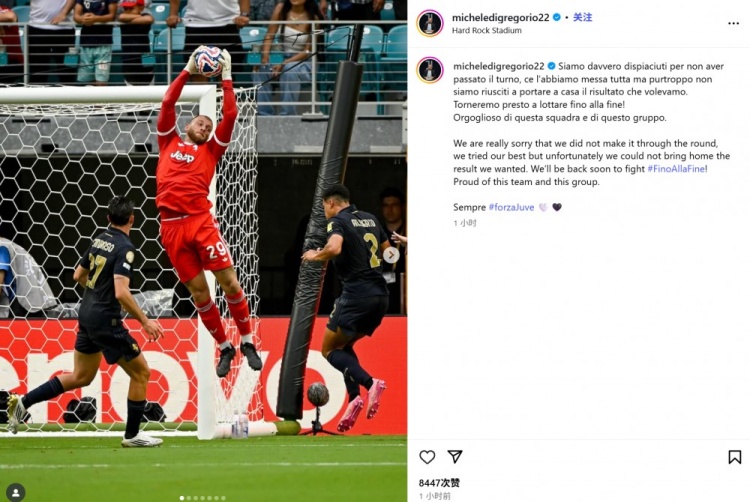
Task: Click the 关注 follow button
Action: [x=583, y=17]
